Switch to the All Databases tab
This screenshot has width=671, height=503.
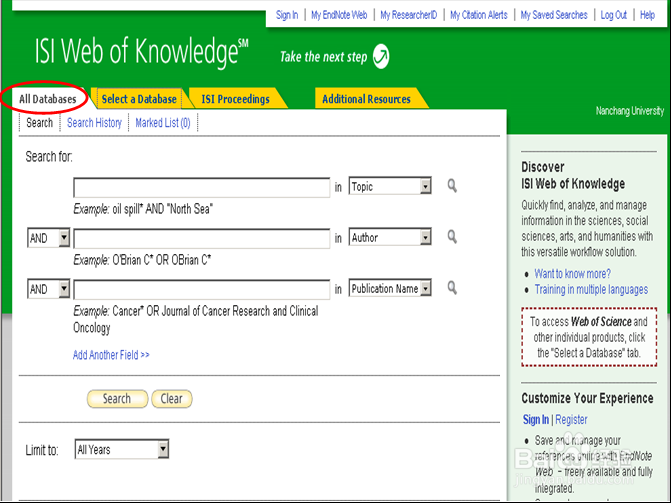48,99
